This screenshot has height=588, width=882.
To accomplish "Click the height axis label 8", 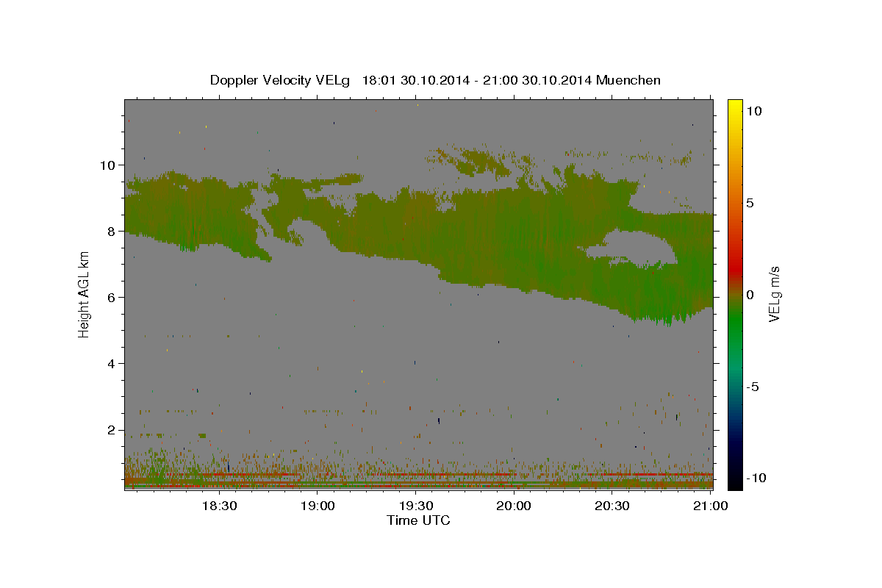I will click(x=110, y=231).
